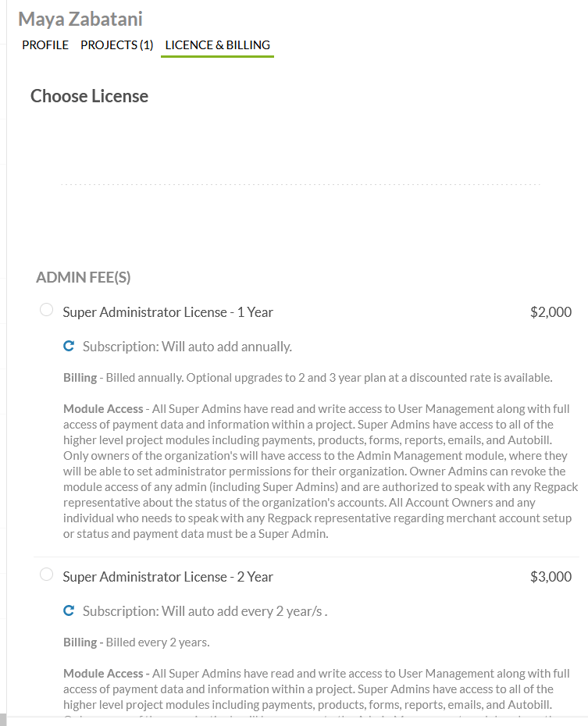588x726 pixels.
Task: Click the 'Will auto add annually' subscription text
Action: pyautogui.click(x=187, y=347)
